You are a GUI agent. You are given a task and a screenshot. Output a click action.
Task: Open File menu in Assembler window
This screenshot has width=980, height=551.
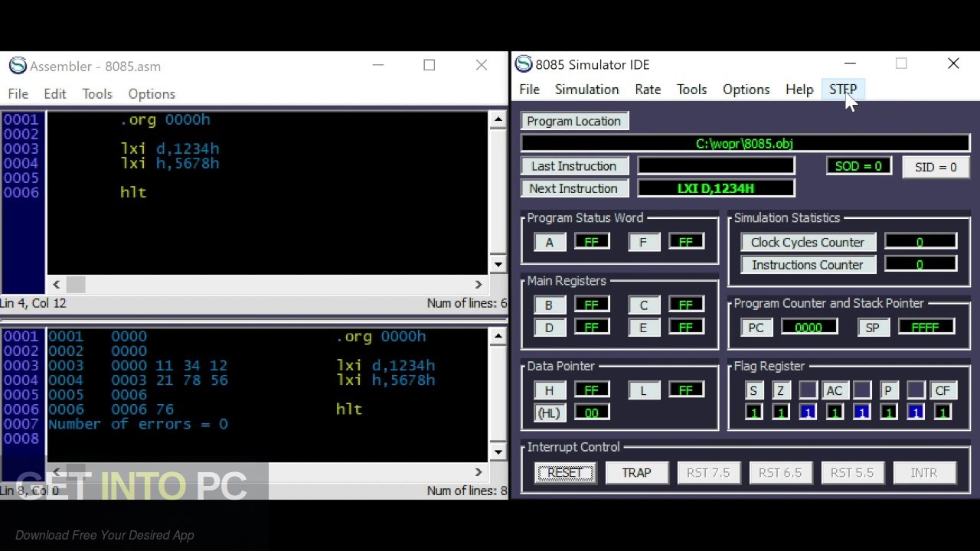pyautogui.click(x=18, y=94)
